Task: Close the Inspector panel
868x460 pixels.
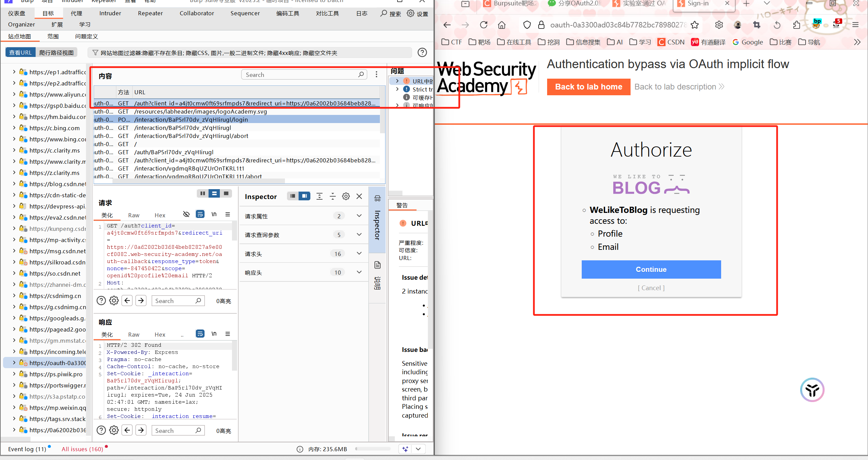Action: tap(359, 196)
